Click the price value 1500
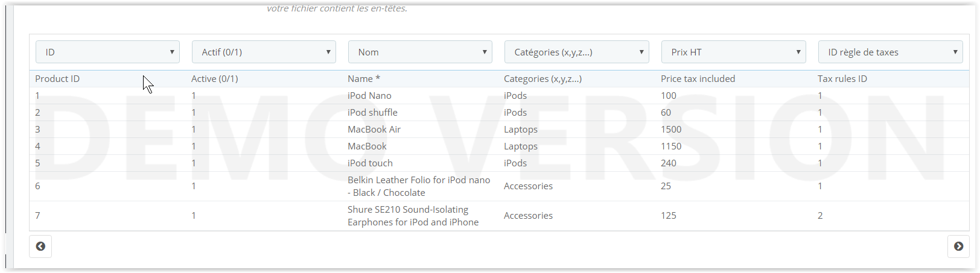980x273 pixels. [671, 130]
